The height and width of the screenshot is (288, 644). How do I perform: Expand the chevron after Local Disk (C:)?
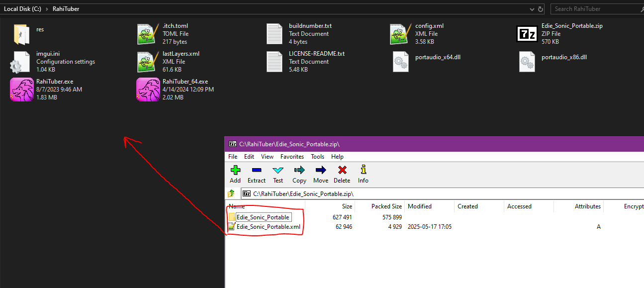46,9
